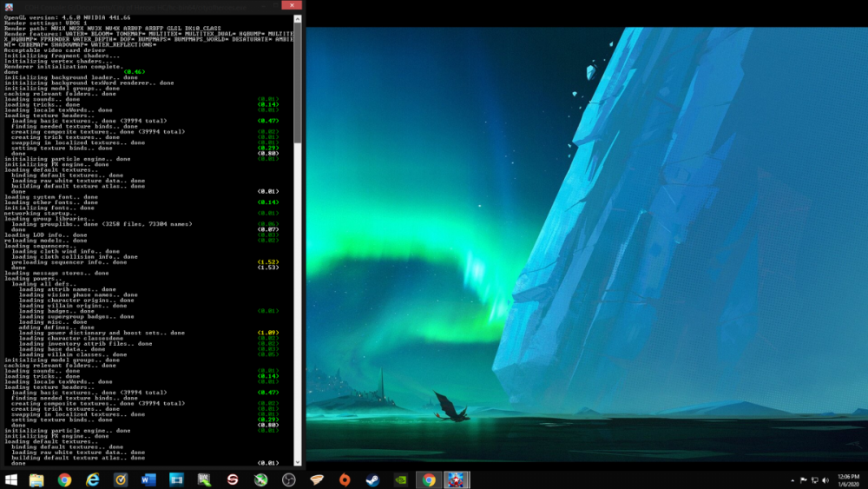Click 'loading system font.. done' line
868x489 pixels.
tap(51, 197)
